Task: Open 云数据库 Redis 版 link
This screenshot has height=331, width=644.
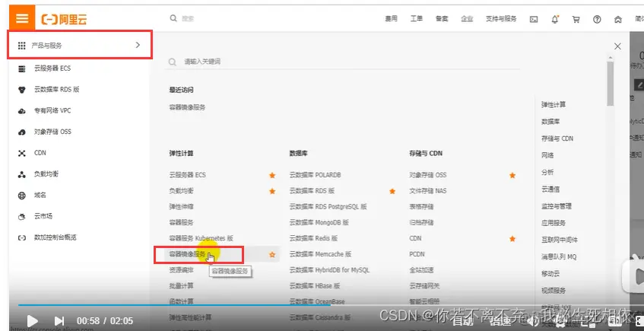Action: pos(313,238)
